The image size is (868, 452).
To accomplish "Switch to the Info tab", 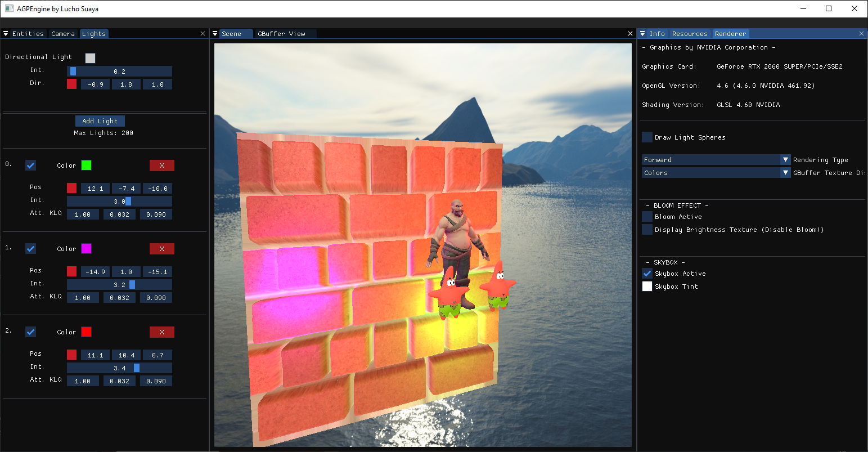I will click(657, 34).
